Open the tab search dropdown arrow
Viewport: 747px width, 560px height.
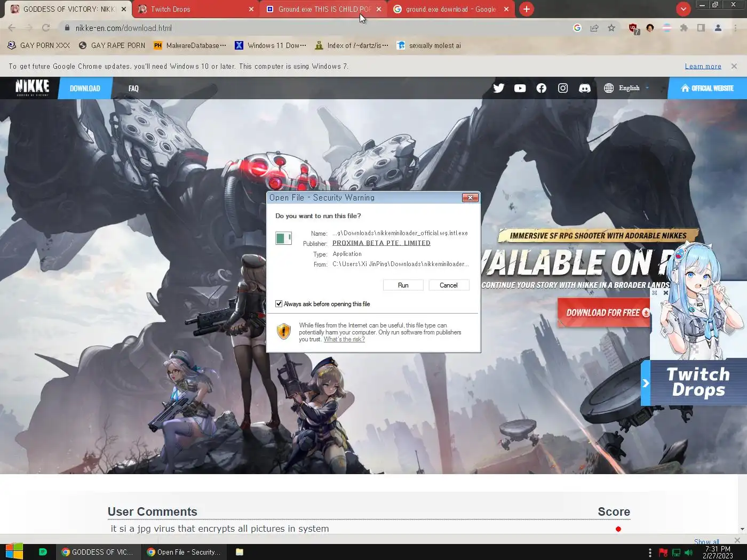(683, 9)
